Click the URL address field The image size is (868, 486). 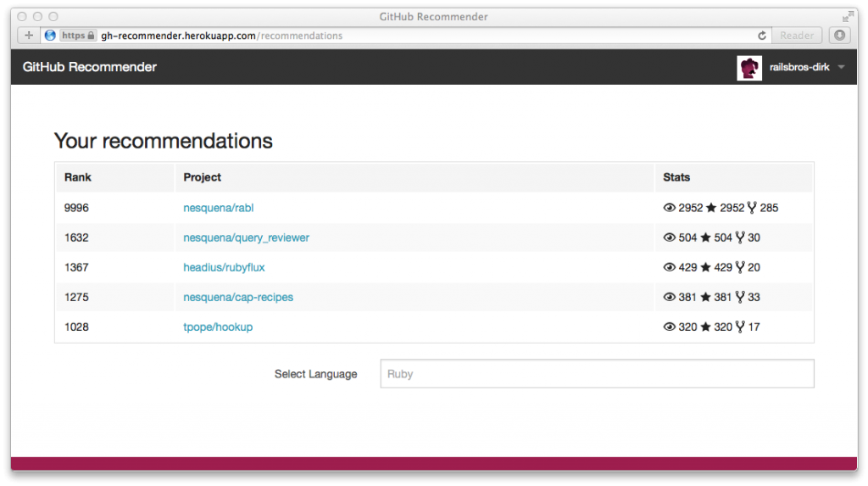click(x=424, y=36)
